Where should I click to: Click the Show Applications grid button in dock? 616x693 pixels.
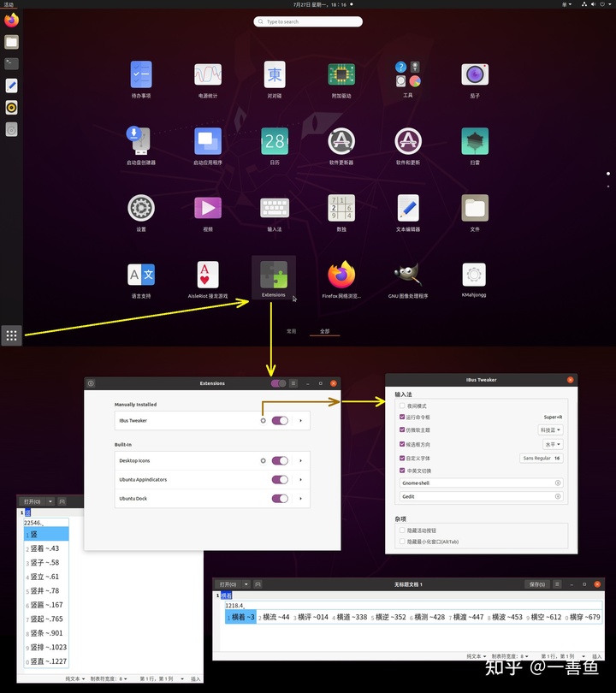11,336
